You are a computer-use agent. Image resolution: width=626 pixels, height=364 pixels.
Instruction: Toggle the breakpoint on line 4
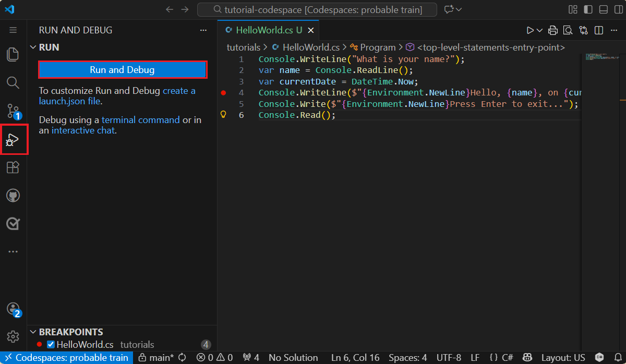[224, 92]
